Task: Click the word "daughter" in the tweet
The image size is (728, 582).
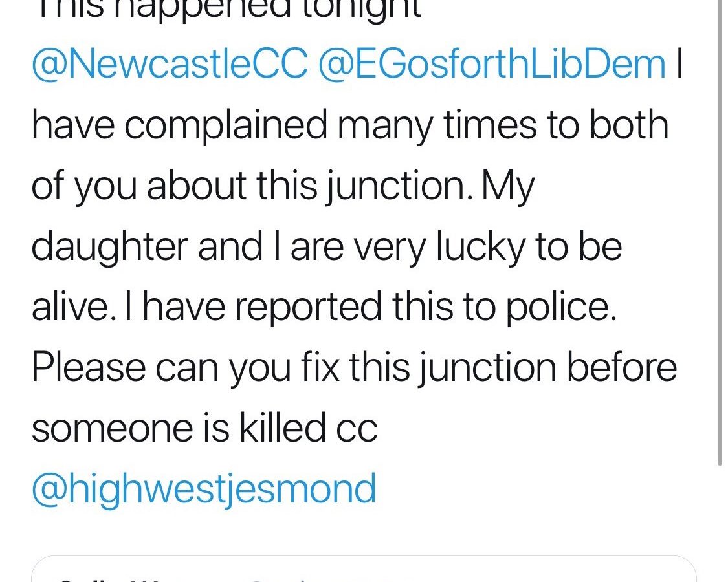Action: click(x=110, y=247)
